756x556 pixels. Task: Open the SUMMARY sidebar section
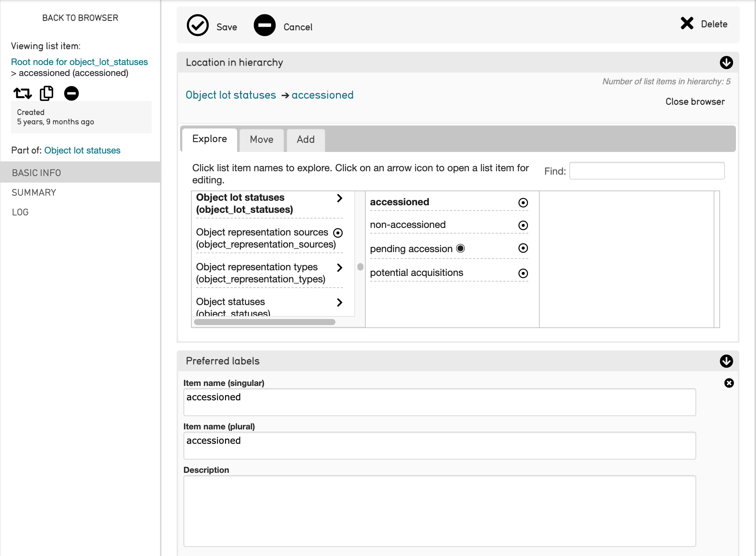pos(34,192)
